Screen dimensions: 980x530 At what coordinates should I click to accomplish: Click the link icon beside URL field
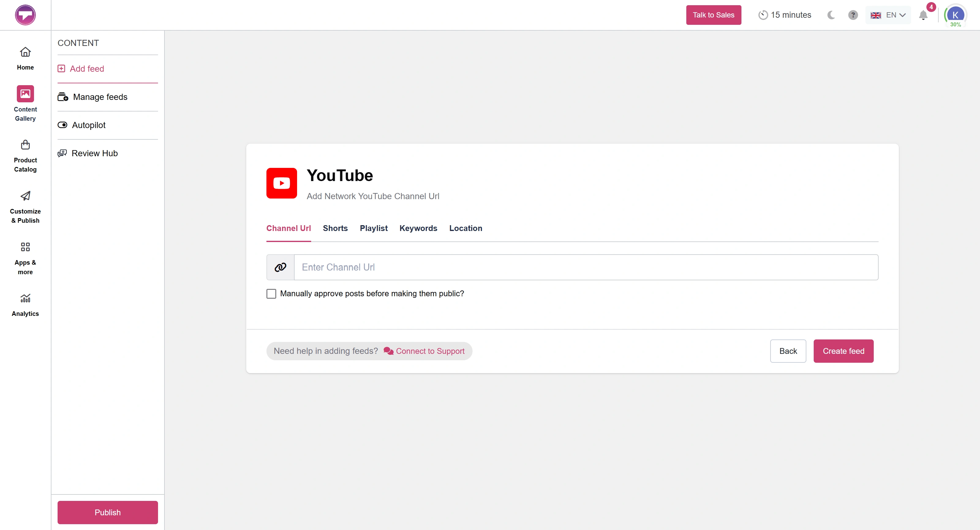pos(281,267)
